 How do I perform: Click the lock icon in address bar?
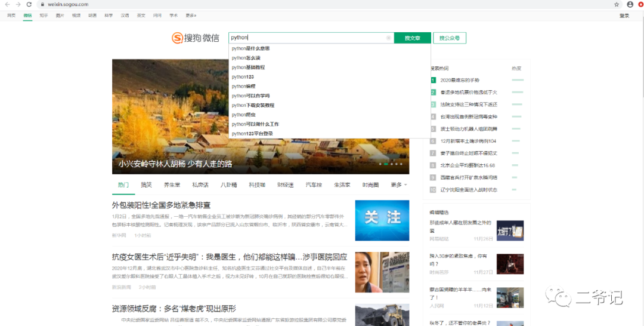click(x=42, y=4)
